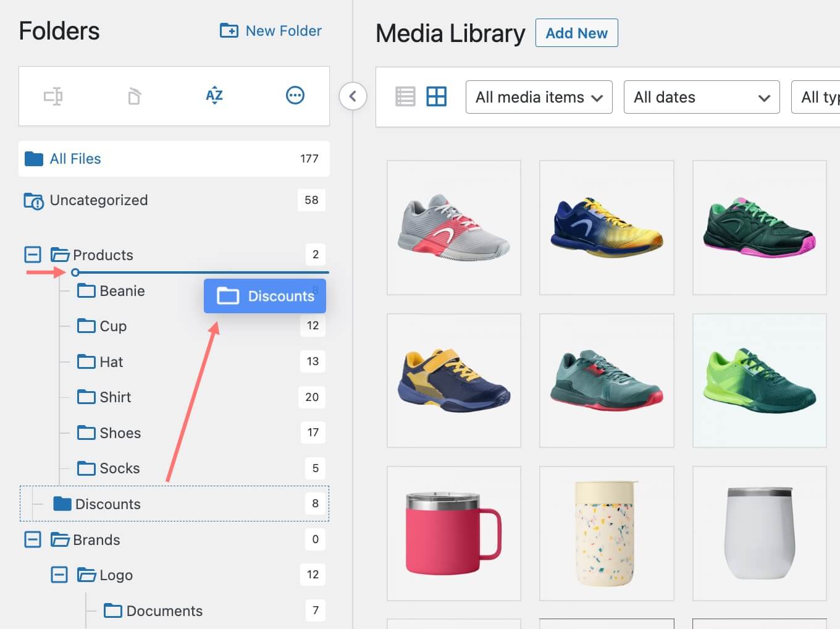This screenshot has width=840, height=629.
Task: Open the AZ sort folders option
Action: 214,96
